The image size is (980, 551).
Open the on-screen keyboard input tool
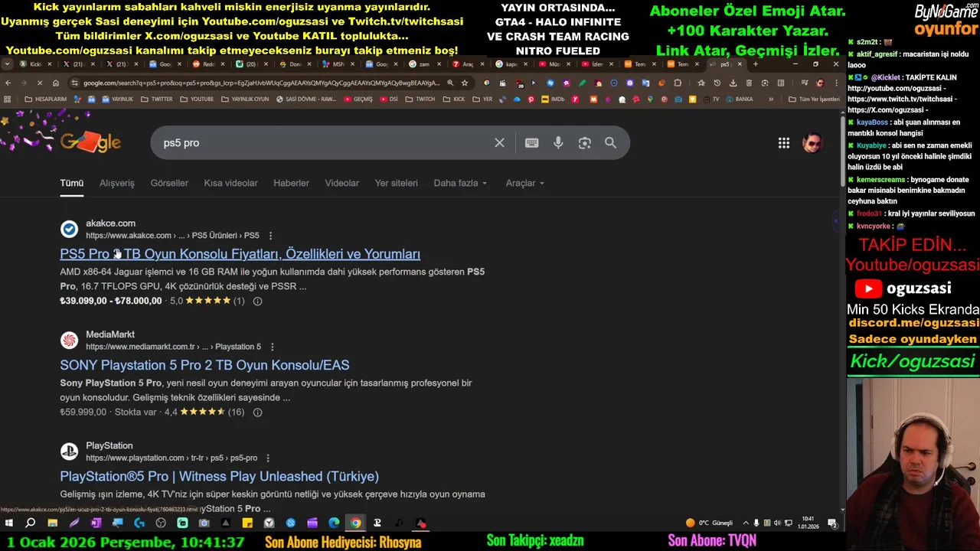[531, 143]
